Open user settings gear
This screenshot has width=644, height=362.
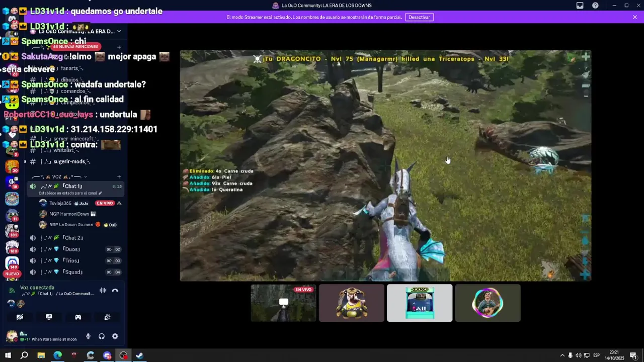[x=115, y=336]
